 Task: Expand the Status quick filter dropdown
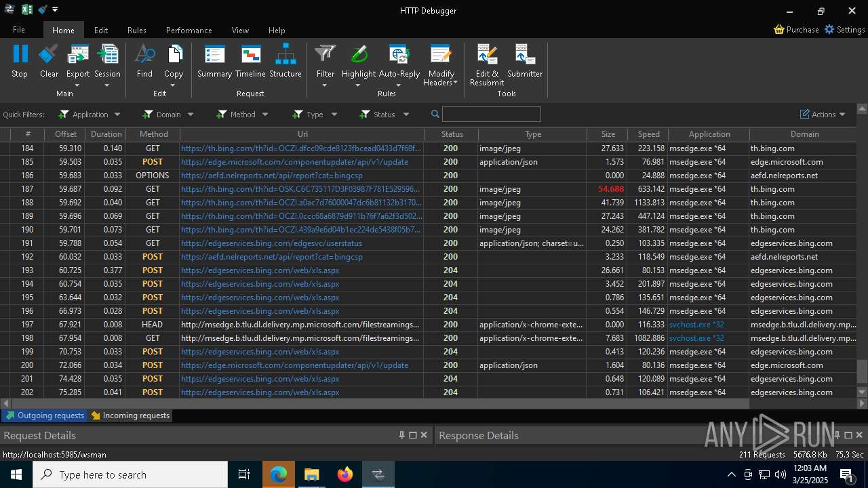pos(406,115)
